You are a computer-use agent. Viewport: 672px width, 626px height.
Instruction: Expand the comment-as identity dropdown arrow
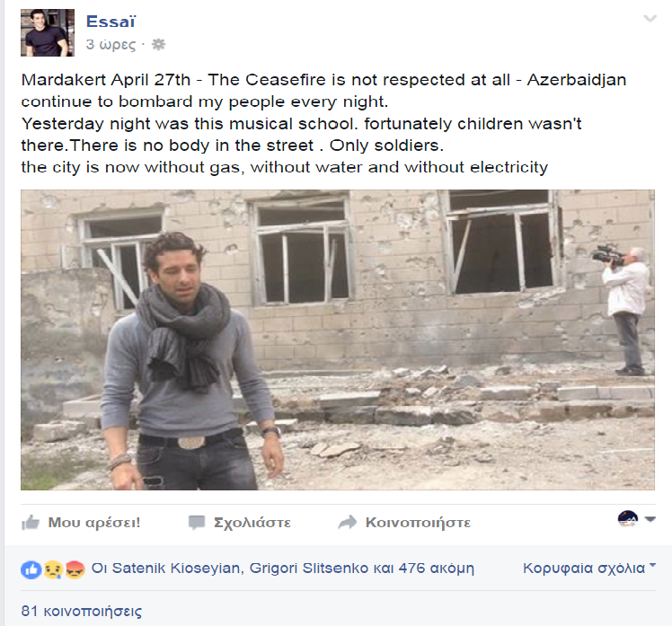click(x=650, y=519)
